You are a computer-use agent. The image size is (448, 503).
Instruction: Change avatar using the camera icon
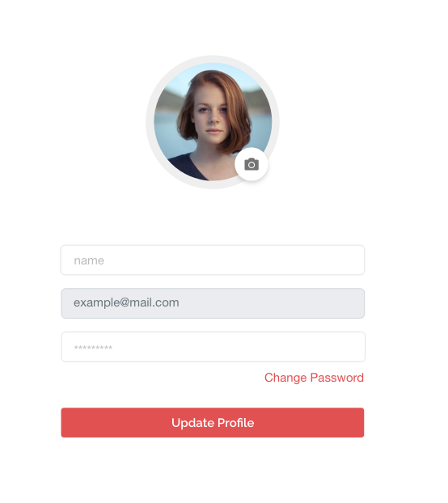251,164
